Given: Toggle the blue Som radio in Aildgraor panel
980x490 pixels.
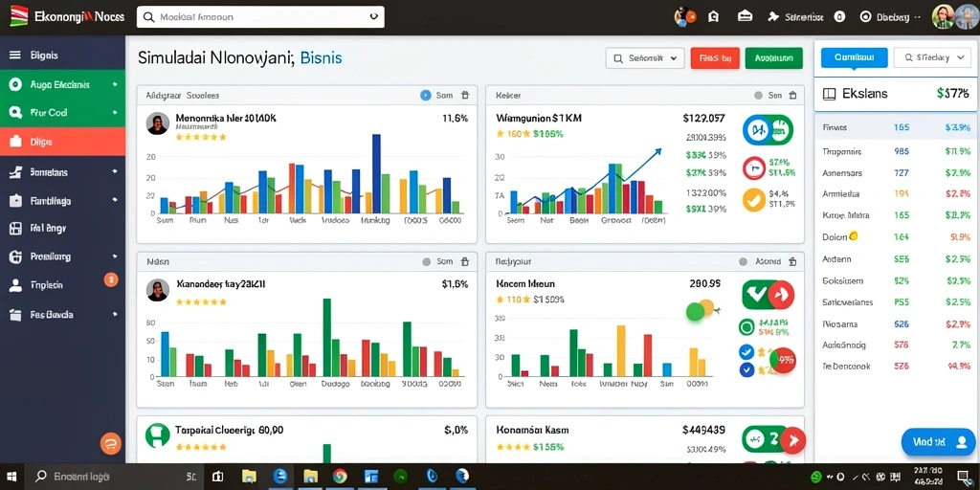Looking at the screenshot, I should [426, 96].
